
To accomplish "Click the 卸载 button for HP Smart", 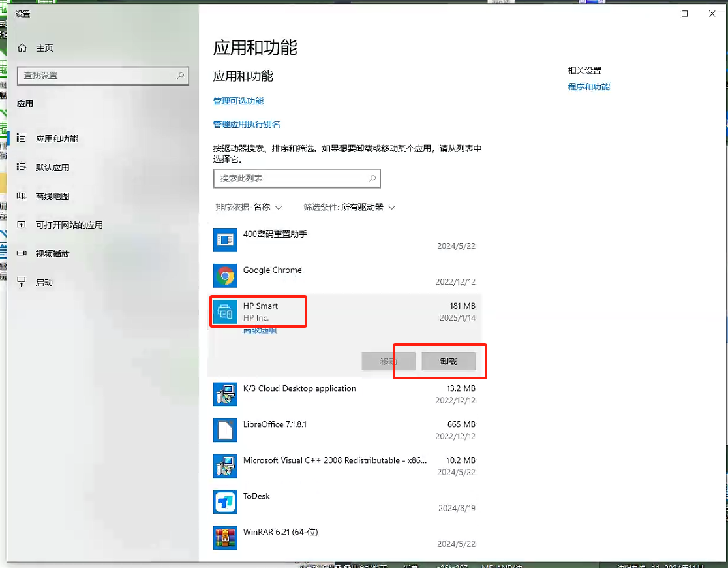I will click(449, 361).
